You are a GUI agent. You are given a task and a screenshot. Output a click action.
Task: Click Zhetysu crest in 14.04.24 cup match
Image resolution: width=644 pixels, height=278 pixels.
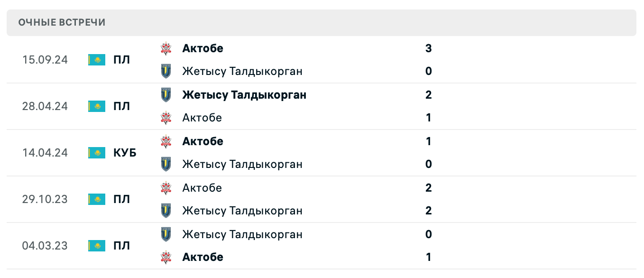pyautogui.click(x=166, y=164)
